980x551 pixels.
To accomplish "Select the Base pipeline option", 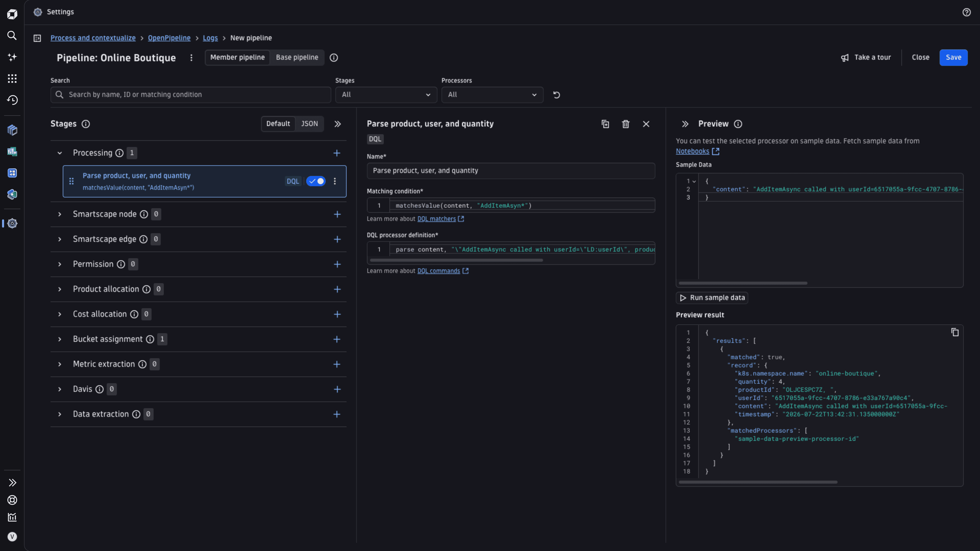I will 297,57.
